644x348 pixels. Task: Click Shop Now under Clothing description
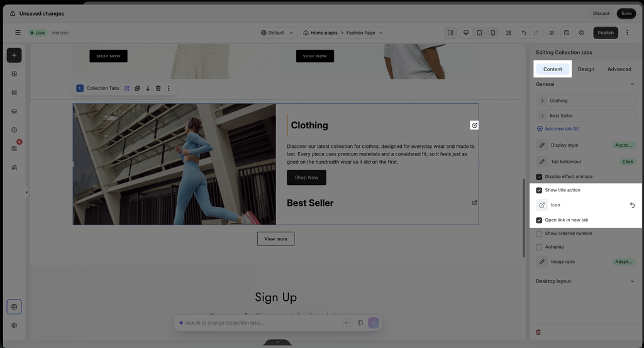click(306, 177)
